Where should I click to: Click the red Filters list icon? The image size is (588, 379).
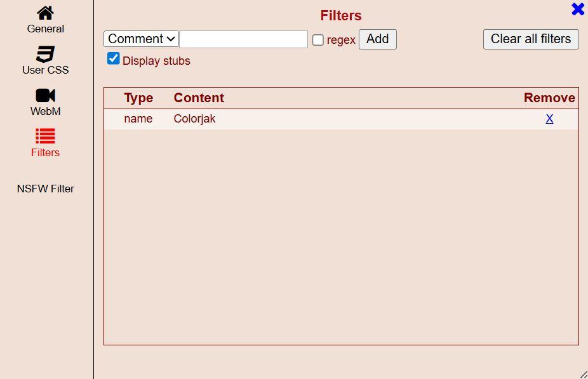tap(45, 136)
